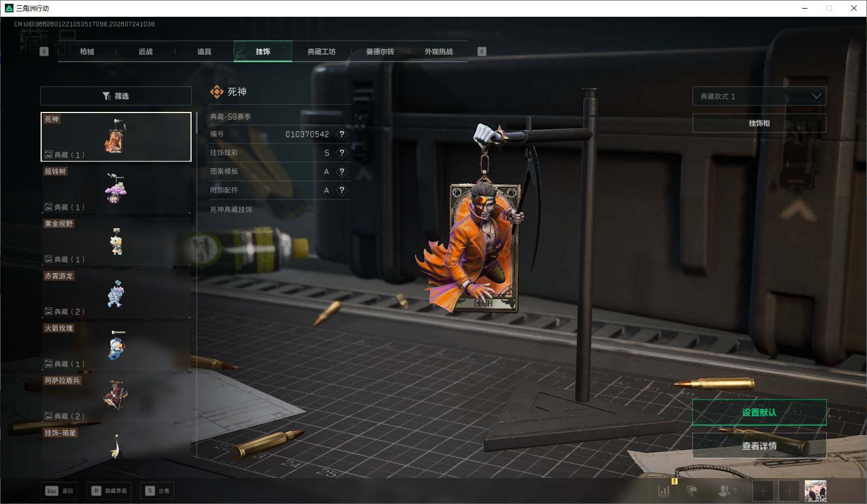The width and height of the screenshot is (867, 504).
Task: Select the 赤霄游龙 charm item
Action: point(116,294)
